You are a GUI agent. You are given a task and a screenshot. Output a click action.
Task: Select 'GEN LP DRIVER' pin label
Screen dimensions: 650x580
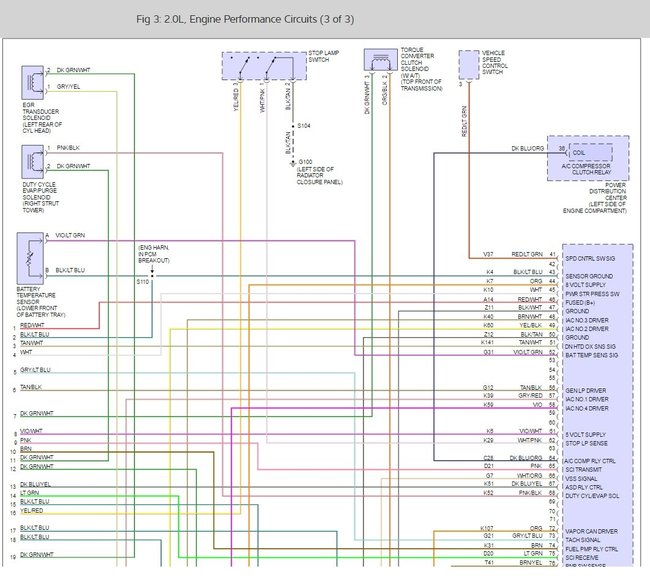coord(585,391)
